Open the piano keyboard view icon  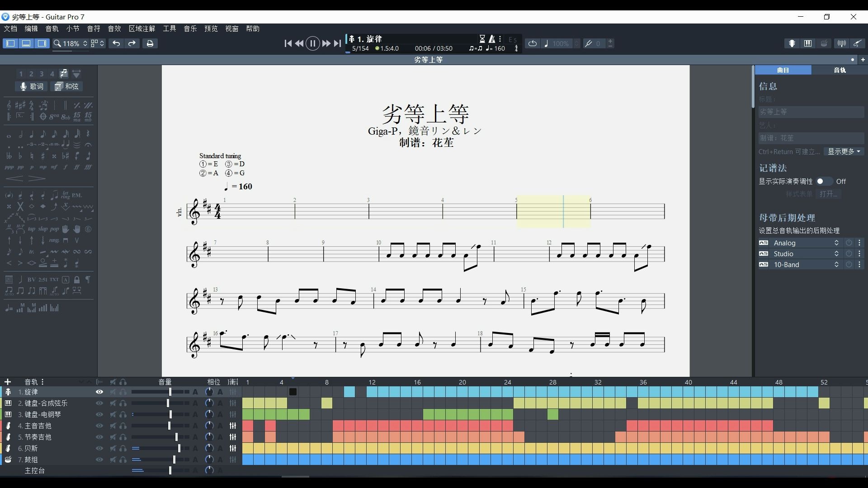click(x=808, y=43)
